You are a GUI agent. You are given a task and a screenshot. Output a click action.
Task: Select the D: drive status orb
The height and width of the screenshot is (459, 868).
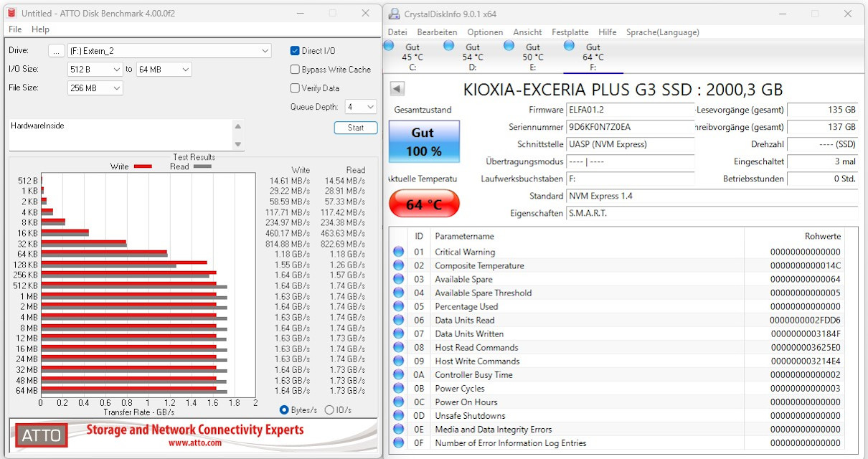tap(449, 46)
